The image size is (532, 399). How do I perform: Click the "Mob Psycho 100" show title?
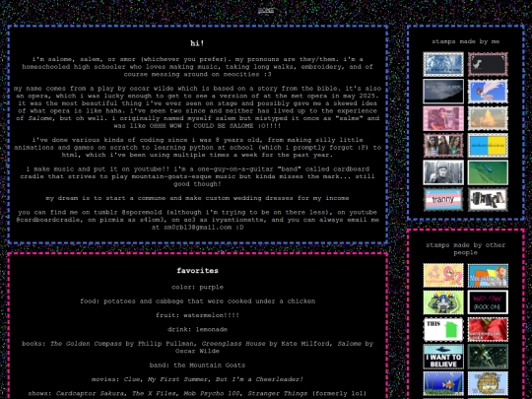(212, 393)
